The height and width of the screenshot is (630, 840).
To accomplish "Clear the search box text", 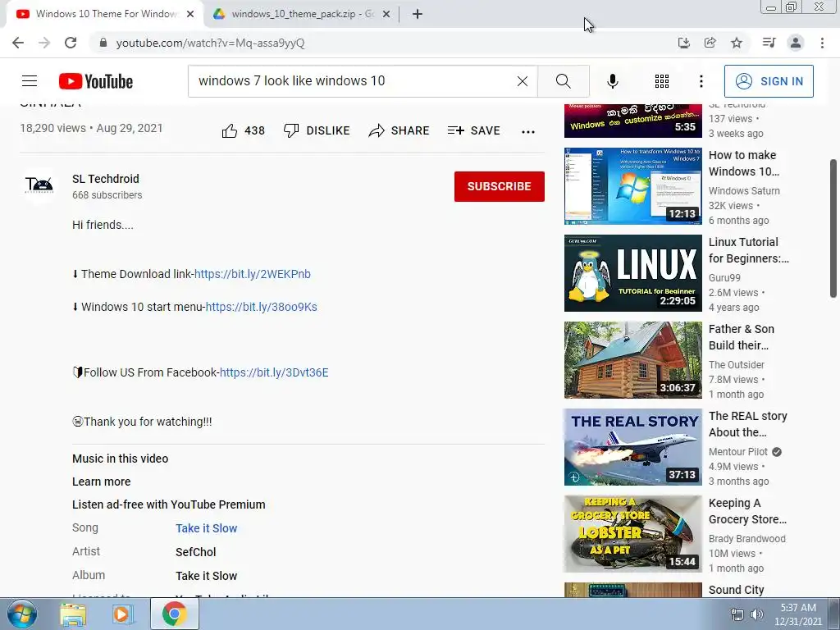I will (523, 81).
